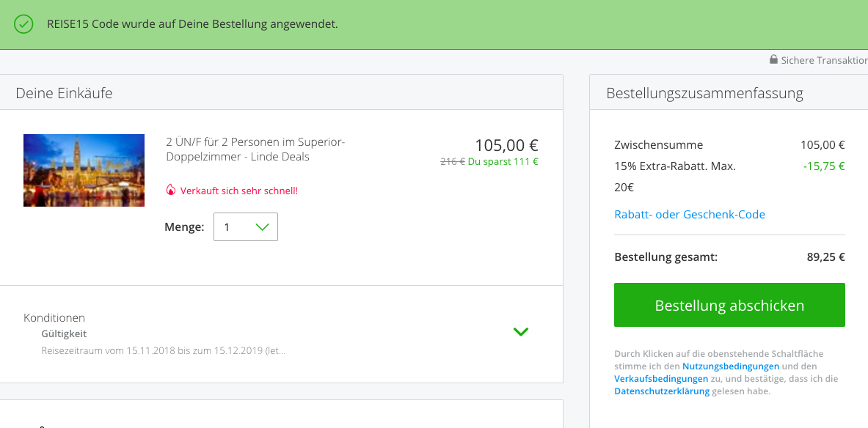Click the secure transaction padlock icon

[x=773, y=59]
